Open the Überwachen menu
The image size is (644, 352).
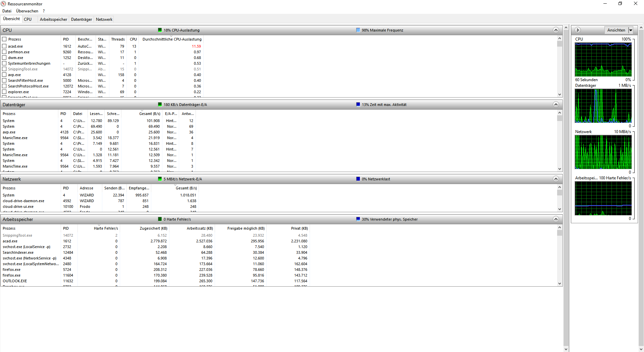pos(27,11)
